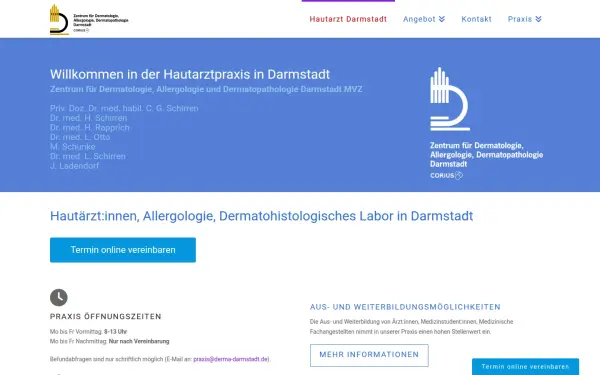Go to the Kontakt page
Image resolution: width=600 pixels, height=375 pixels.
click(476, 19)
